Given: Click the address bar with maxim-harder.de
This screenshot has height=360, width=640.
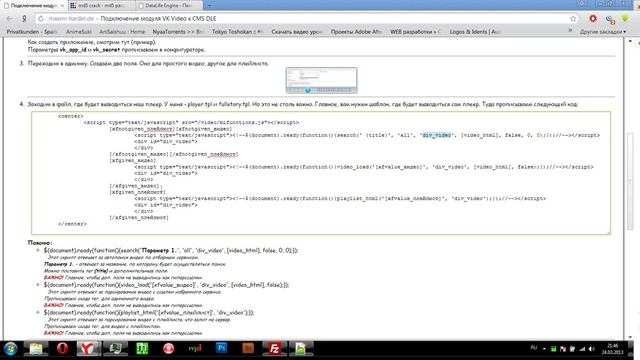Looking at the screenshot, I should [x=306, y=19].
